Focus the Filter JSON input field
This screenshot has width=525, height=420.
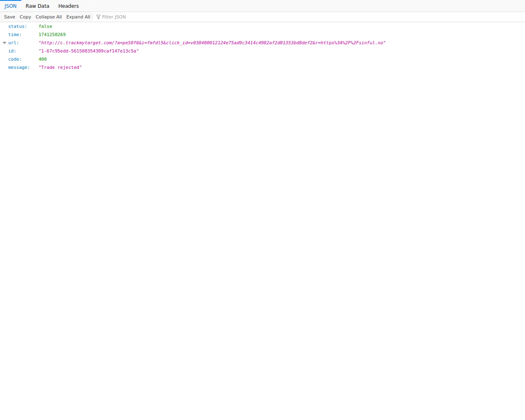pos(309,17)
